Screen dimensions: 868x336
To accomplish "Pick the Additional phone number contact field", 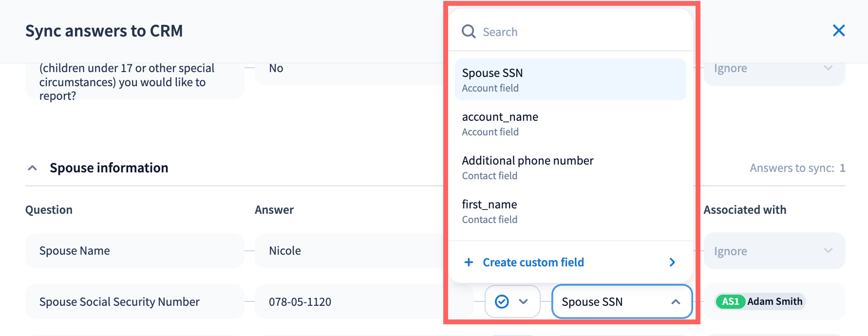I will pos(570,168).
